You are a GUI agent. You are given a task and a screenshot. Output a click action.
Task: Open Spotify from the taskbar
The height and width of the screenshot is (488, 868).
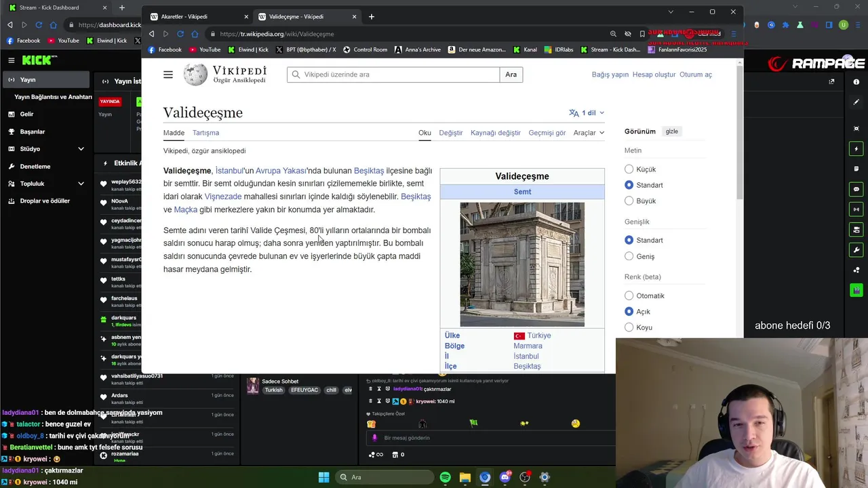pos(445,477)
